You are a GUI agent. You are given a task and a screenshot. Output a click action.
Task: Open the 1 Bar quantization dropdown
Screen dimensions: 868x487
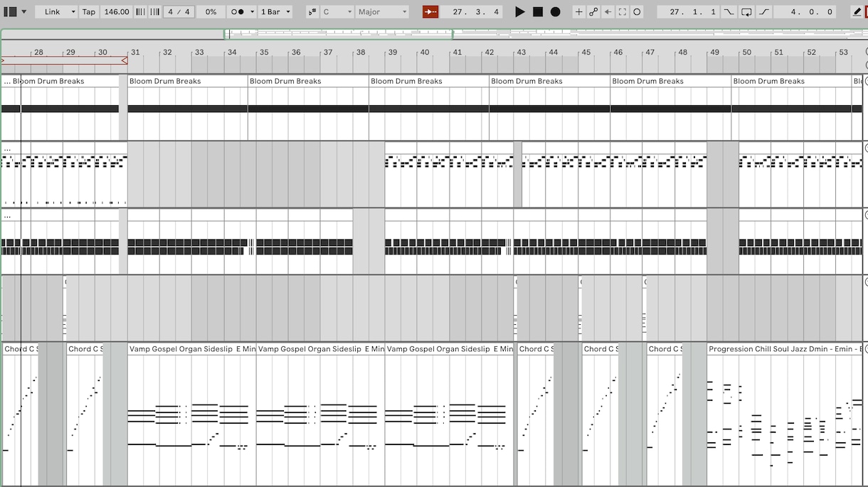pyautogui.click(x=275, y=11)
